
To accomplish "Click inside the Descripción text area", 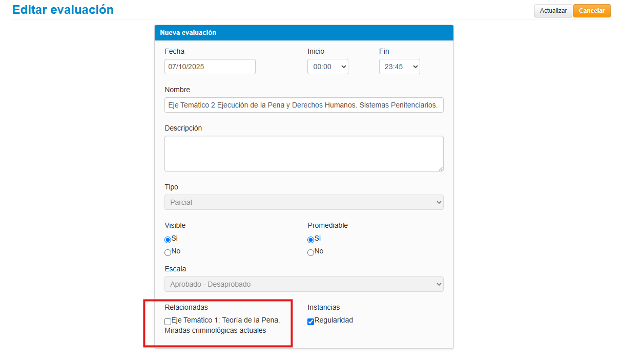I will click(304, 153).
